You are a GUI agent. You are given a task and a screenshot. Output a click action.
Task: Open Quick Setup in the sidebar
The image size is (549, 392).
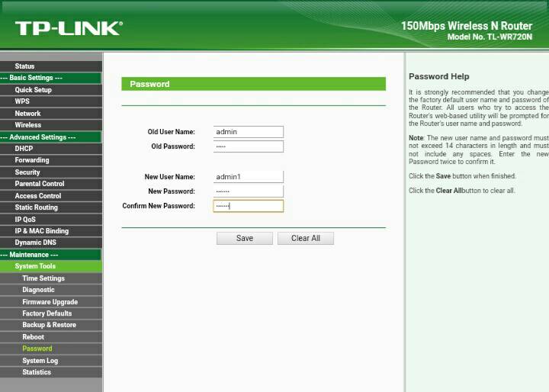(51, 90)
